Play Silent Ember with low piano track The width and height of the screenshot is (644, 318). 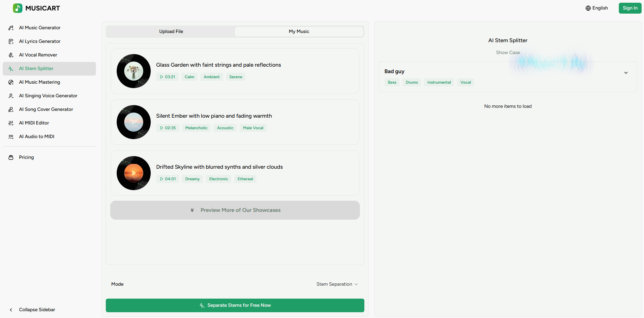coord(133,122)
